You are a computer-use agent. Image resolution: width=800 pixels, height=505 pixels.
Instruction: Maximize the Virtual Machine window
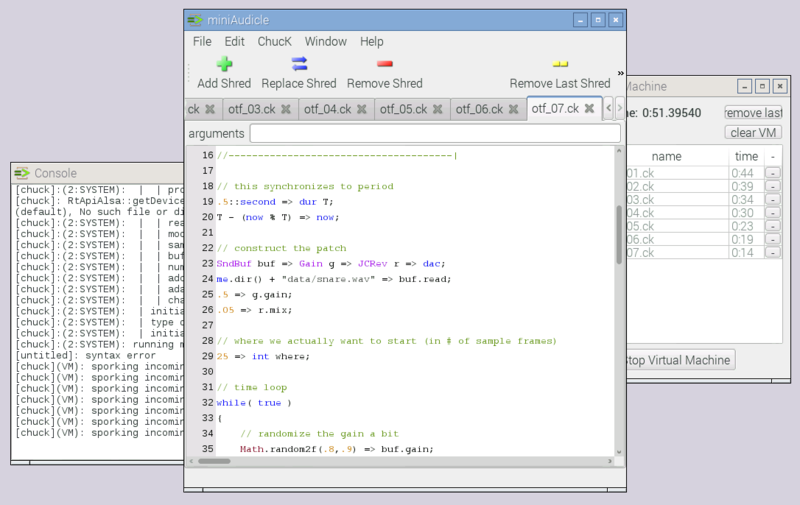point(762,86)
